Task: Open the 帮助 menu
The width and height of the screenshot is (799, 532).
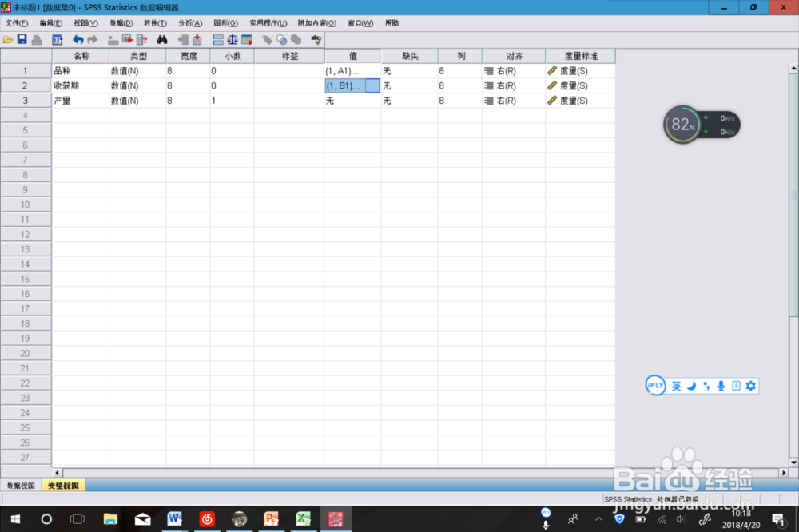Action: tap(392, 23)
